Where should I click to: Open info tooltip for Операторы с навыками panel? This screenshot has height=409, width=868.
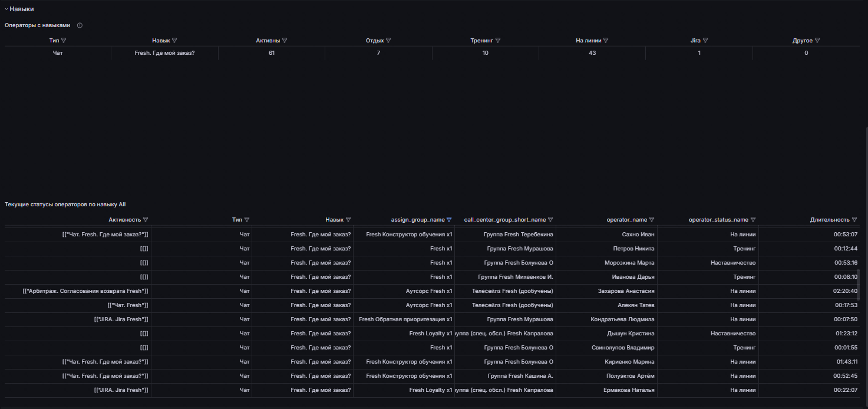(80, 25)
